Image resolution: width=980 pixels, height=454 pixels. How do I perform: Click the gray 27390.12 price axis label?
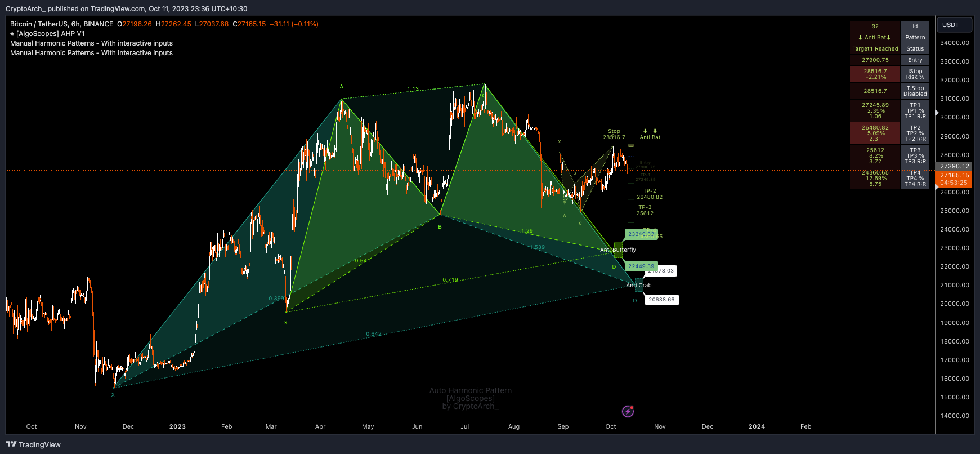click(x=954, y=166)
